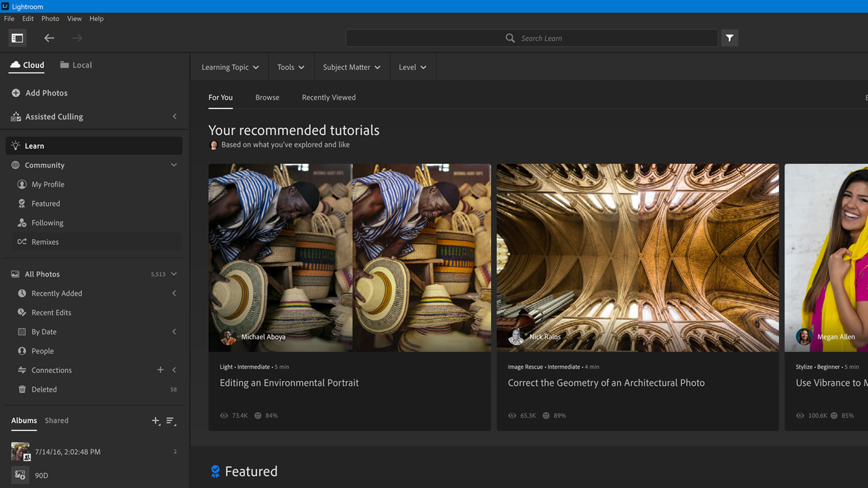Click the Local folder icon
The image size is (868, 488).
pos(64,65)
